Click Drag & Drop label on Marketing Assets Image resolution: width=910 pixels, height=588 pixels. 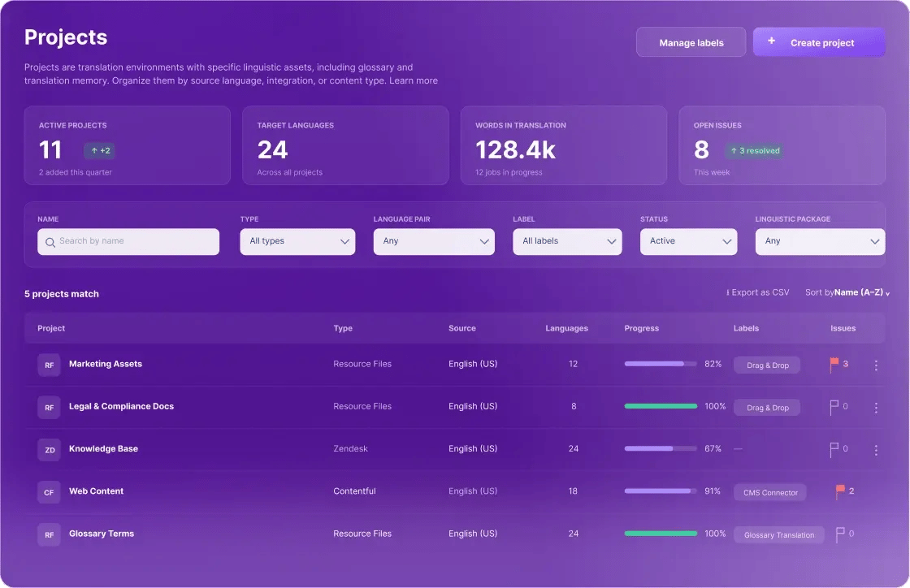point(767,365)
